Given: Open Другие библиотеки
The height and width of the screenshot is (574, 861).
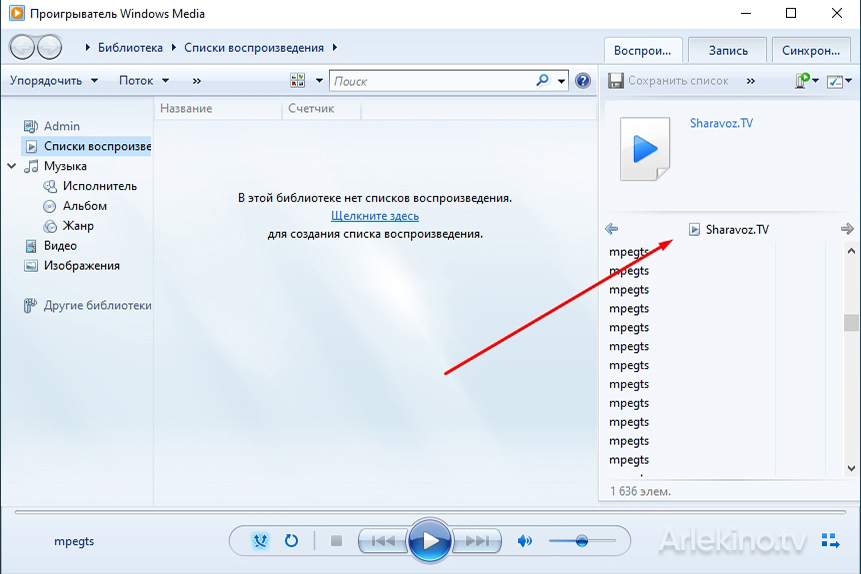Looking at the screenshot, I should point(87,305).
